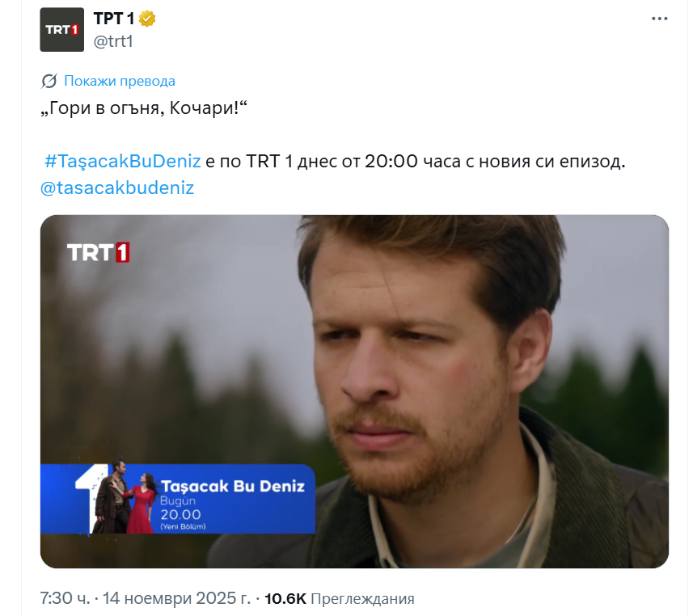Click the gold verified badge
Image resolution: width=693 pixels, height=616 pixels.
(147, 19)
